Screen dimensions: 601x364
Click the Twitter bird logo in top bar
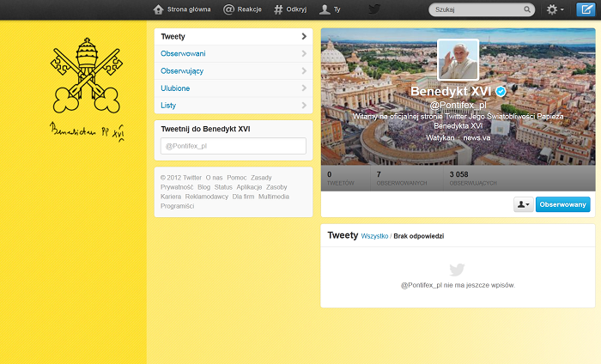[374, 9]
